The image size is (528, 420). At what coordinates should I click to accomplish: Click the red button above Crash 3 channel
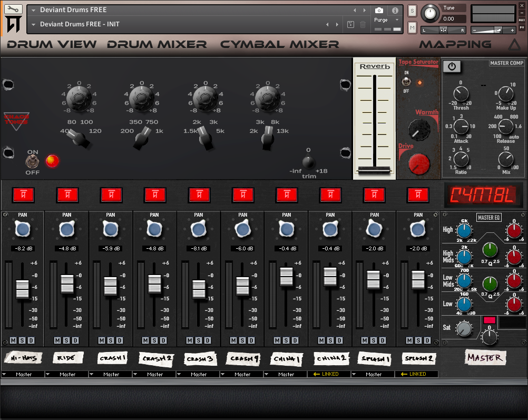[199, 194]
